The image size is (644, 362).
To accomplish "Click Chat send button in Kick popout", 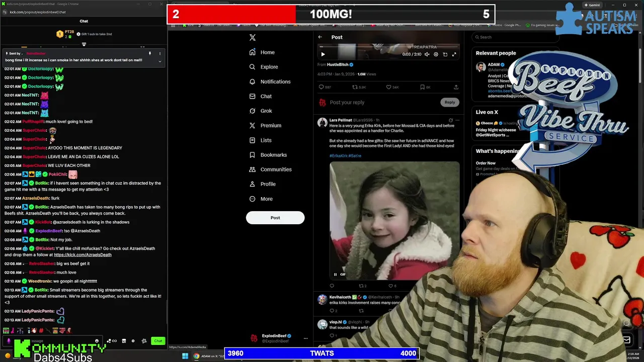I will pyautogui.click(x=158, y=341).
